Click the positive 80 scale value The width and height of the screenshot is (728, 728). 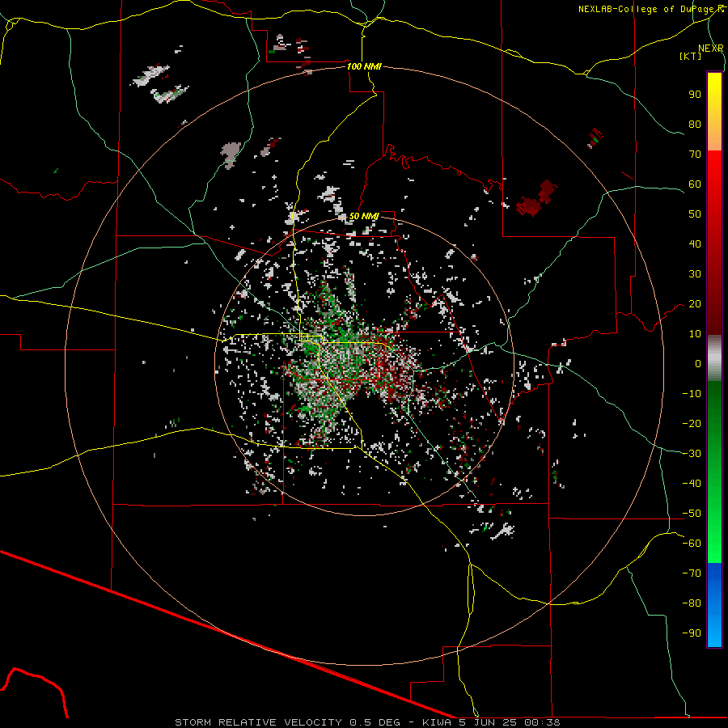click(x=695, y=124)
